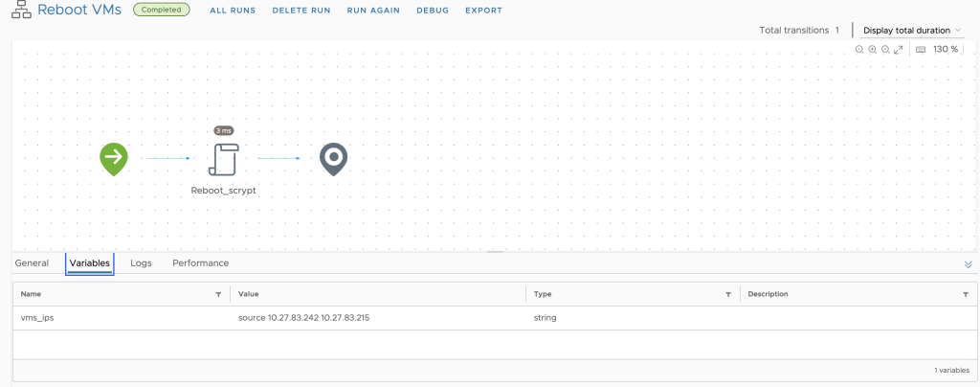Viewport: 980px width, 387px height.
Task: Click the green start node on the canvas
Action: [114, 159]
